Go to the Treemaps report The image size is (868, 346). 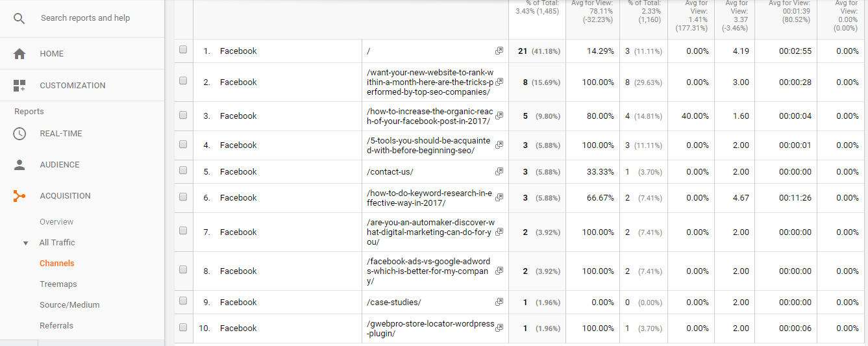click(x=58, y=284)
